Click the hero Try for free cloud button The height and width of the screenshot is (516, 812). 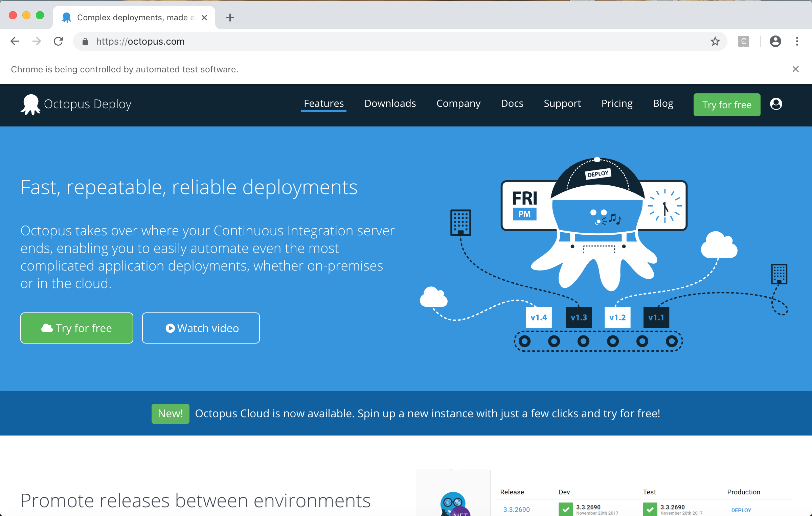77,328
